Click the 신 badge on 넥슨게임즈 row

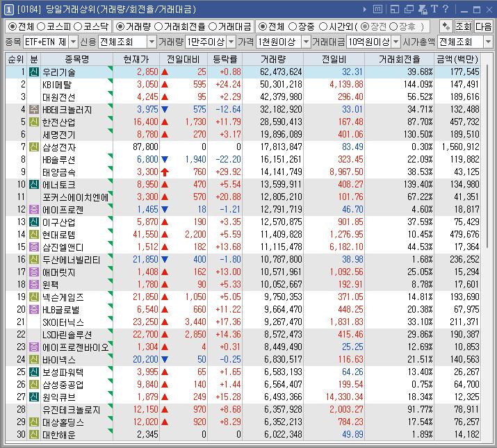[x=34, y=297]
